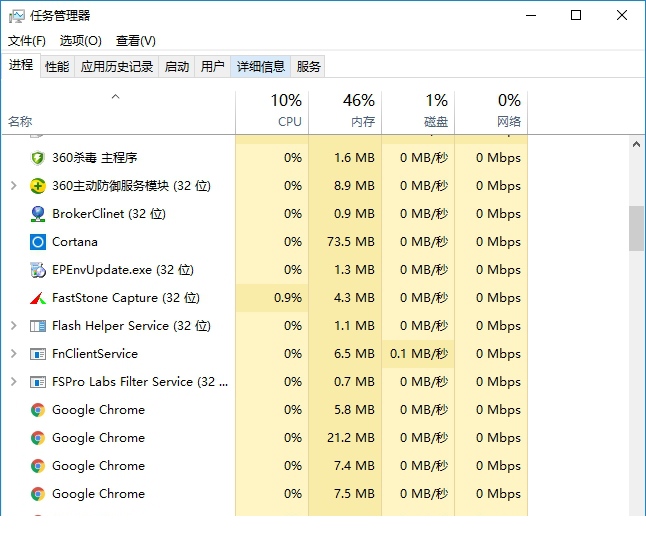Open the 查看(V) menu
Viewport: 646px width, 536px height.
coord(136,41)
